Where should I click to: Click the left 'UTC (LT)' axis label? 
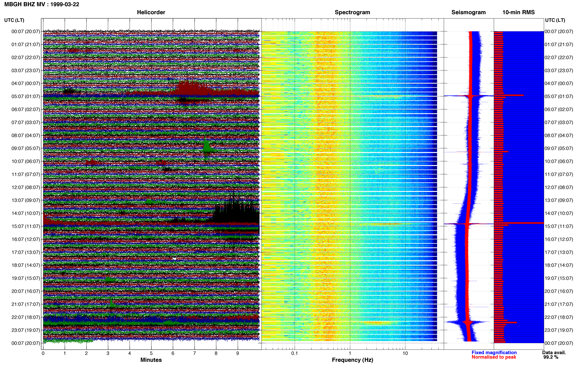pyautogui.click(x=14, y=20)
